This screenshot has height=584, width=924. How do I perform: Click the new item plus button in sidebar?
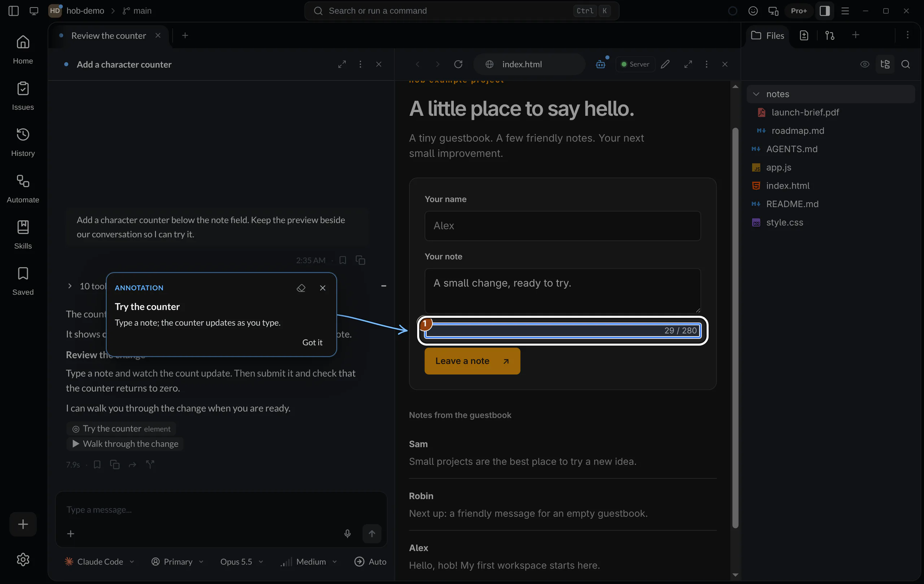tap(23, 524)
